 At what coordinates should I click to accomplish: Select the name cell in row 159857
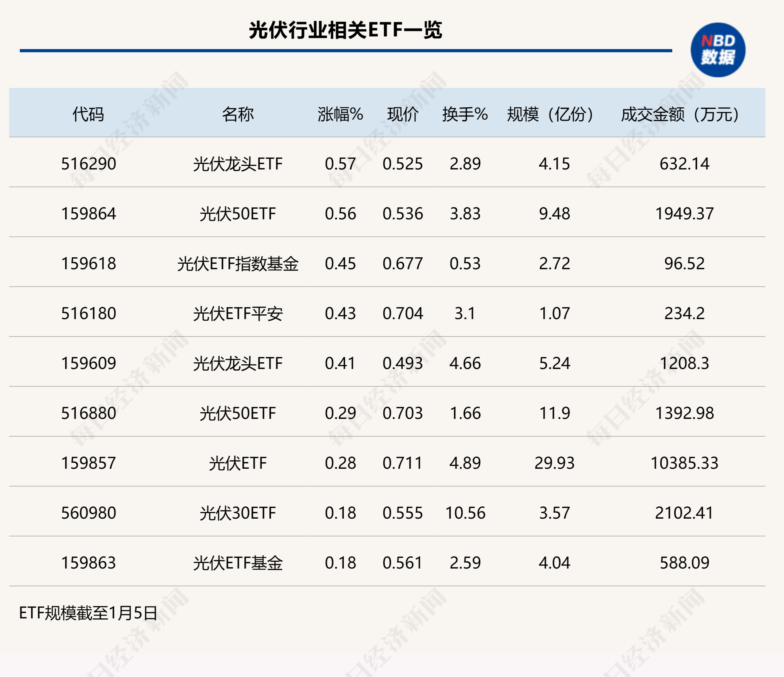click(x=238, y=463)
